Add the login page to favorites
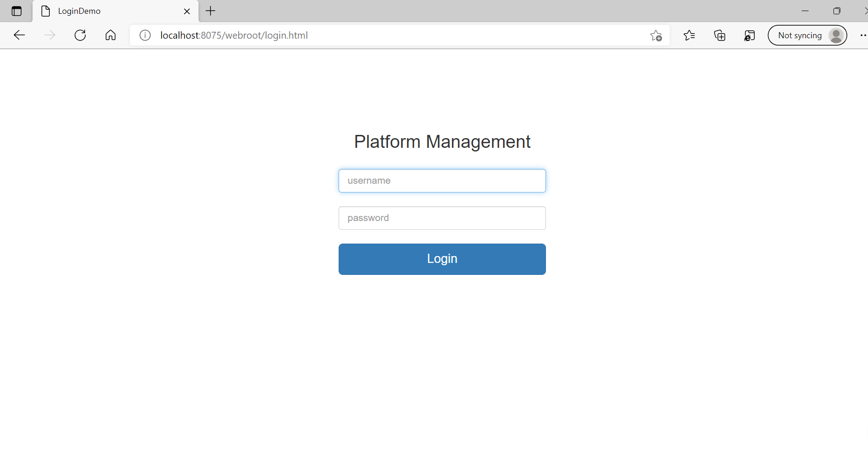868x460 pixels. click(x=657, y=35)
